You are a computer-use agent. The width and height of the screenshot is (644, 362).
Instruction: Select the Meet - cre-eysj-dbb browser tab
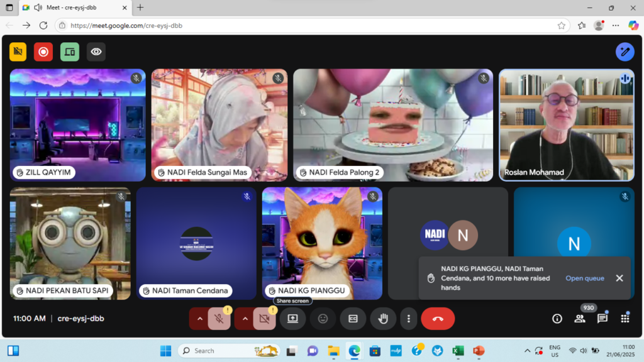[x=75, y=8]
